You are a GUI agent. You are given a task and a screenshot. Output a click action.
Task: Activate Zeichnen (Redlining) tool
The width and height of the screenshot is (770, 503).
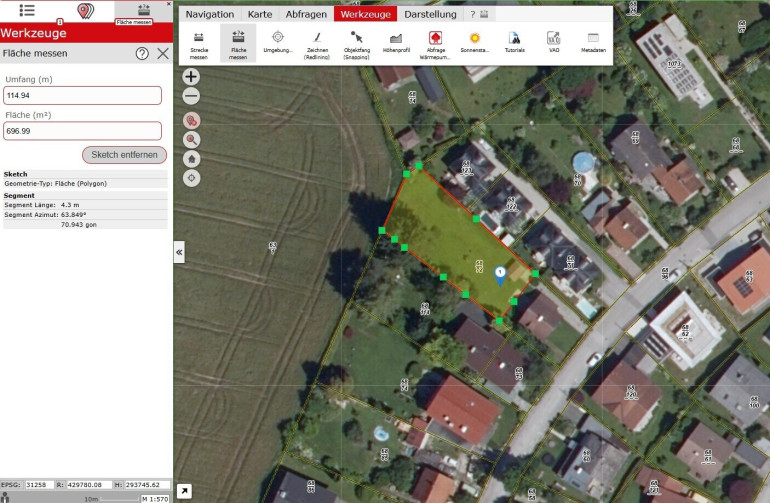[317, 43]
